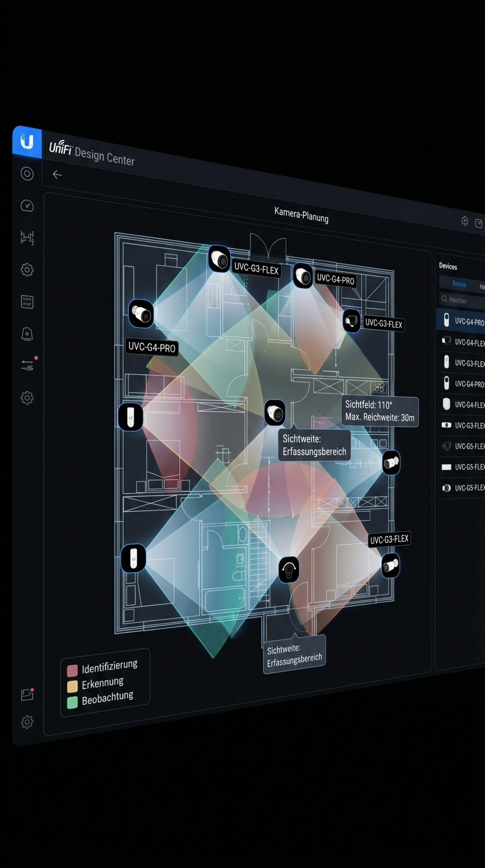Switch to the blue Bahos tab
The image size is (485, 868).
click(459, 284)
